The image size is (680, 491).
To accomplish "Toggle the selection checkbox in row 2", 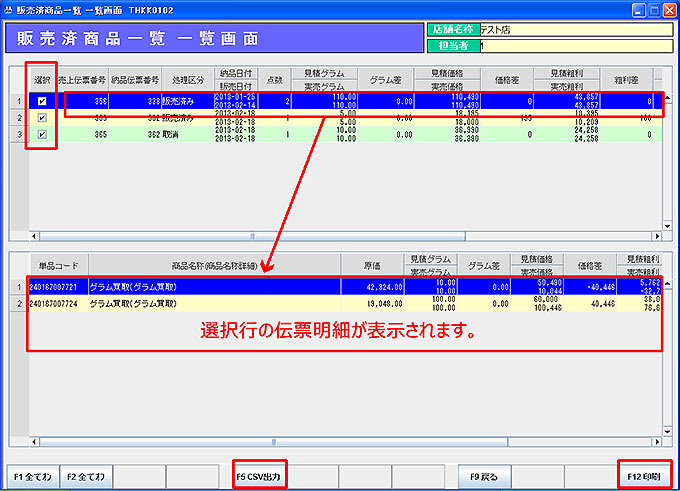I will (40, 118).
